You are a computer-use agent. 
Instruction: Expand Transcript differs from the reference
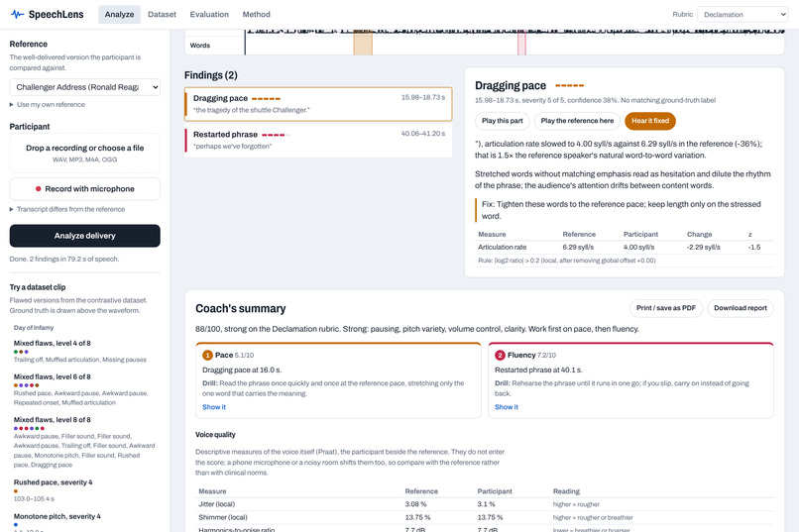pos(67,209)
